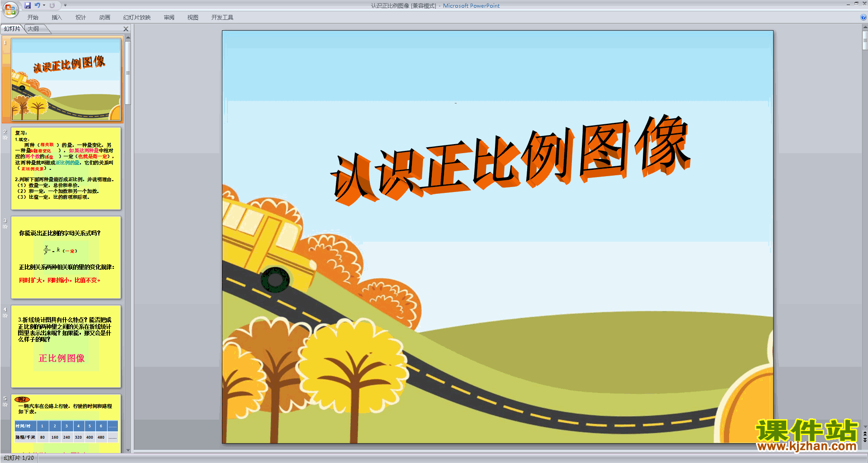The image size is (868, 463).
Task: Open the undo history dropdown arrow
Action: [44, 5]
